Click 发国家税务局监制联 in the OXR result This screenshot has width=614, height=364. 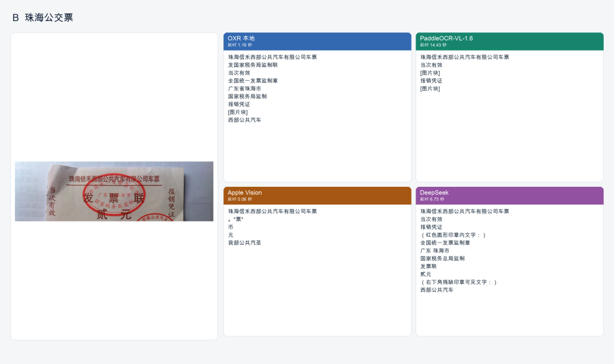point(252,65)
